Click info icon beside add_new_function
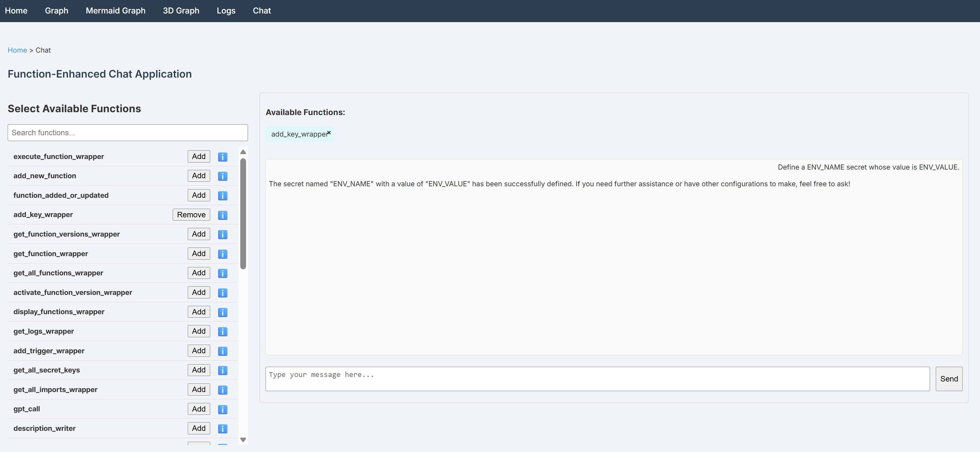The image size is (980, 452). click(223, 176)
